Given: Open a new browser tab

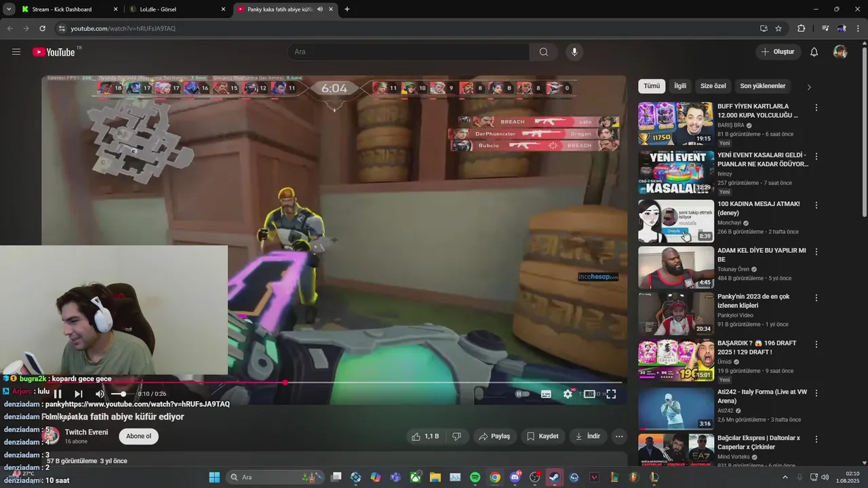Looking at the screenshot, I should [x=347, y=9].
